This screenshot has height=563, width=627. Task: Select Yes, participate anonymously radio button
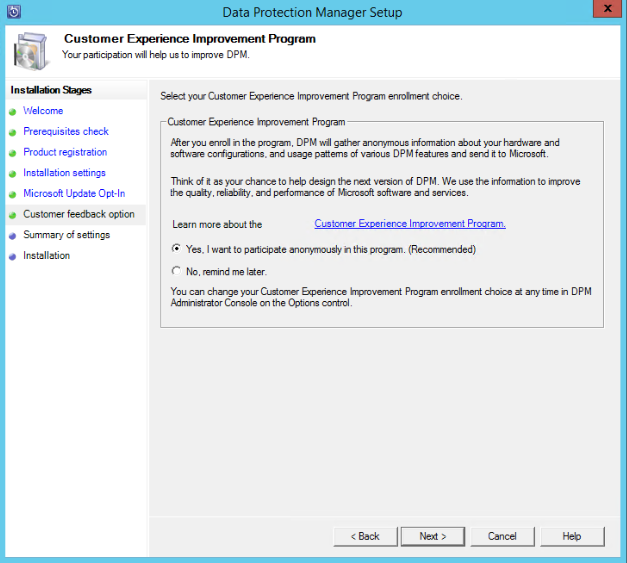point(177,249)
